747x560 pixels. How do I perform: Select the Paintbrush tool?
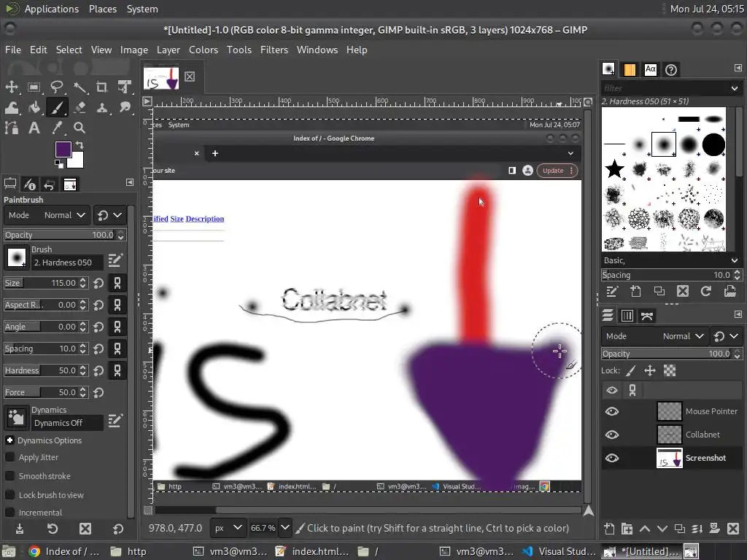(57, 108)
